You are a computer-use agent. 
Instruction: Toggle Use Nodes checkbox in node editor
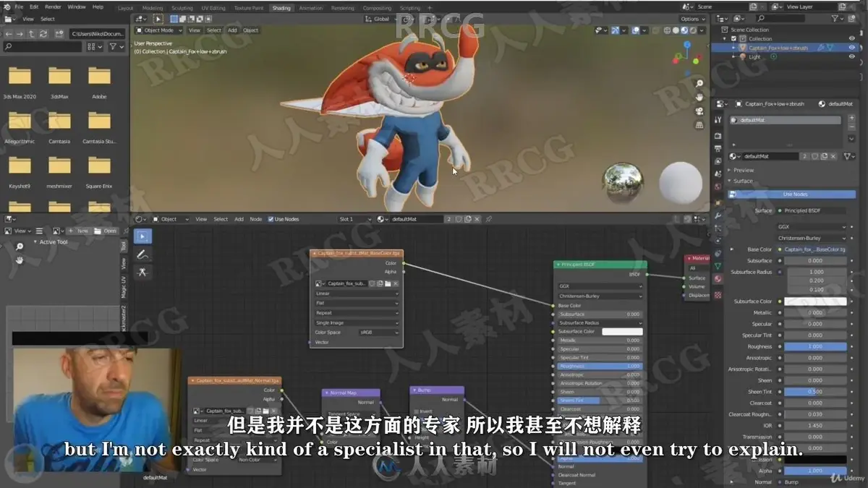pyautogui.click(x=271, y=219)
